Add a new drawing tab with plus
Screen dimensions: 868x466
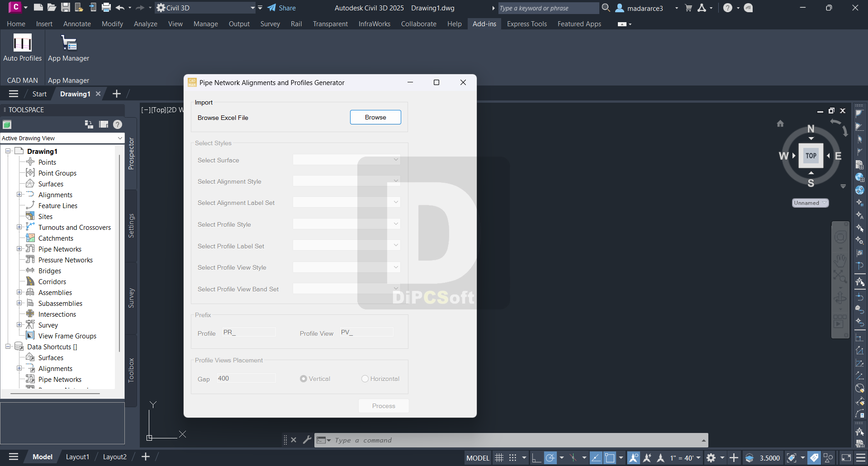pyautogui.click(x=117, y=94)
